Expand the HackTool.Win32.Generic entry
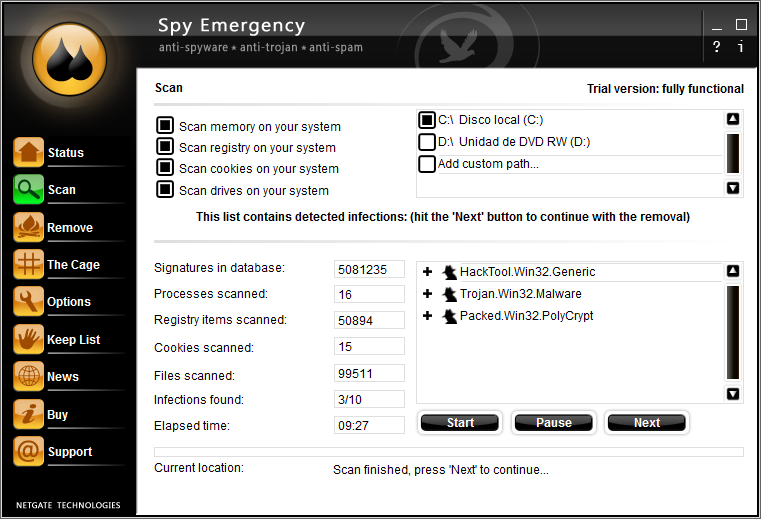The image size is (761, 519). coord(428,272)
